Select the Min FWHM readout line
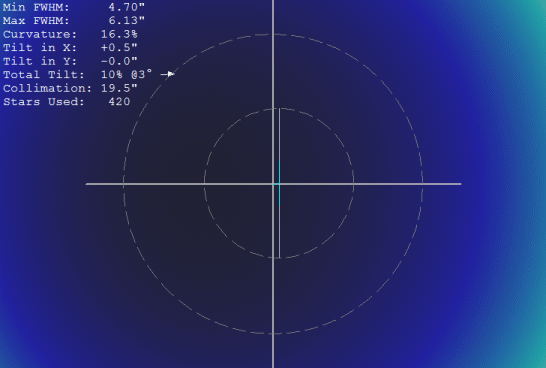 pyautogui.click(x=74, y=7)
